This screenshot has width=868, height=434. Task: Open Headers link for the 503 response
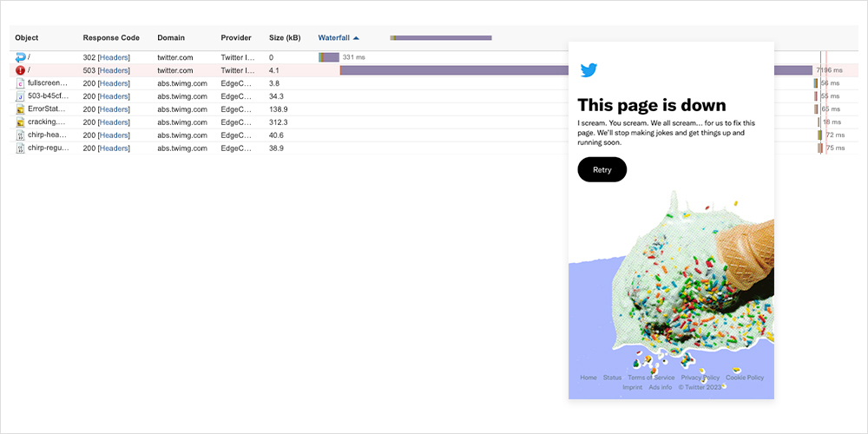click(114, 70)
